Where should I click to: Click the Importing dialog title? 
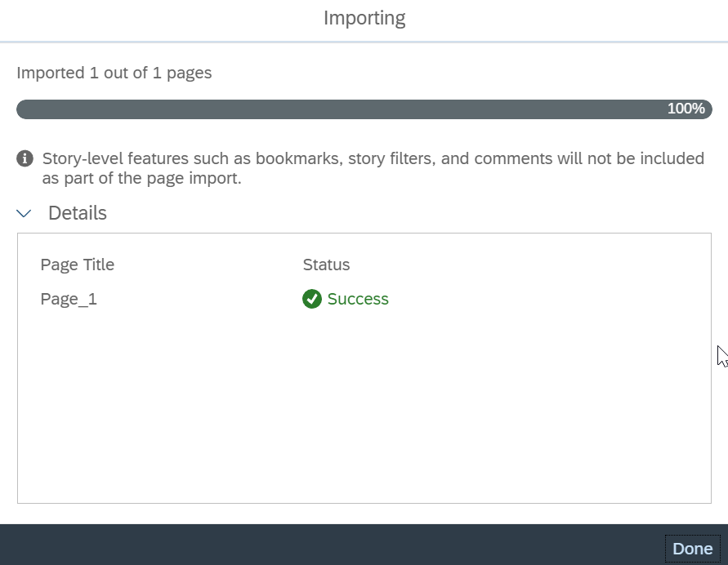point(364,18)
